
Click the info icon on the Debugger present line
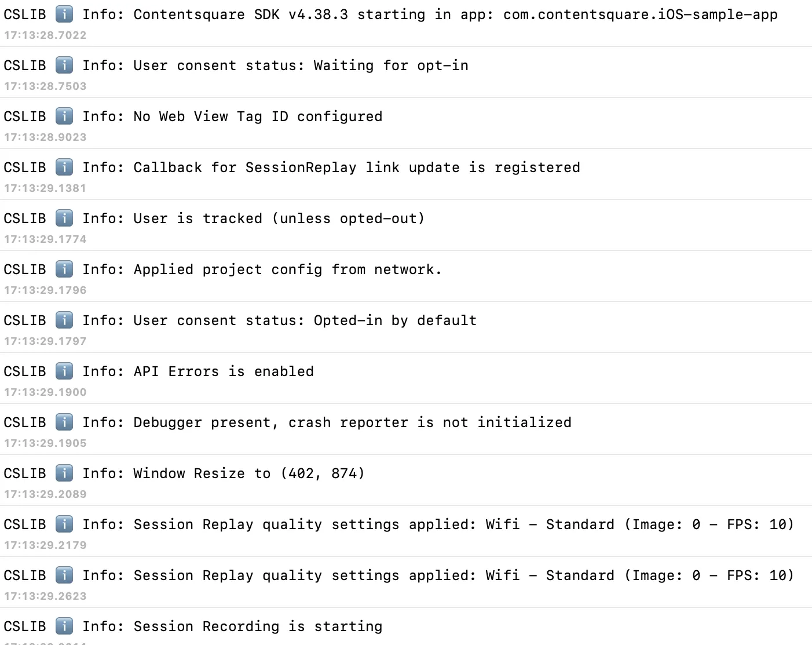coord(64,422)
